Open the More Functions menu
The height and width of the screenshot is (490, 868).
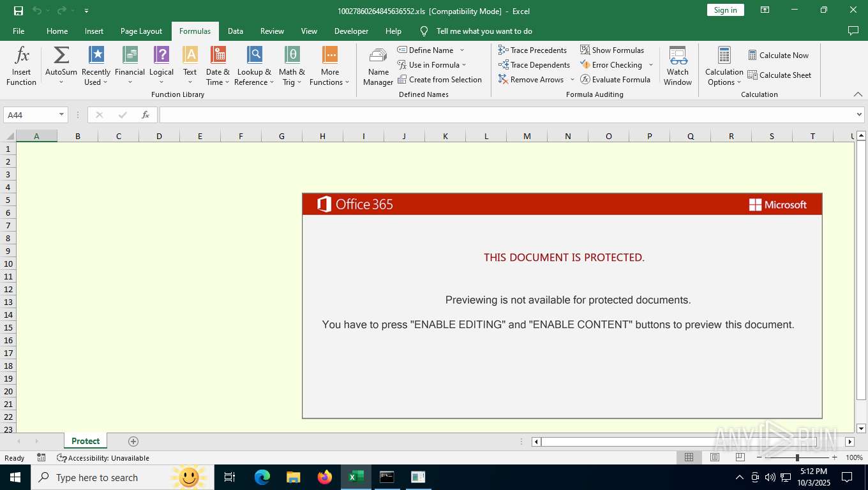[x=330, y=66]
